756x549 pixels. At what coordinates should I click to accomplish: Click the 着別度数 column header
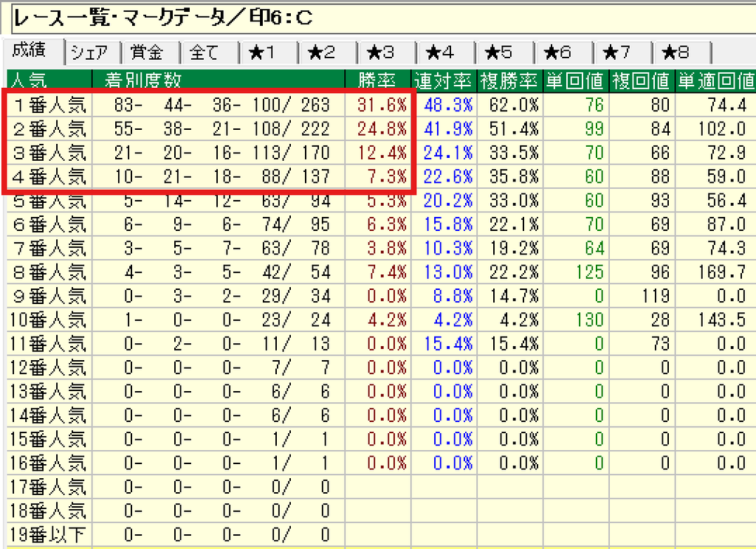(x=219, y=80)
